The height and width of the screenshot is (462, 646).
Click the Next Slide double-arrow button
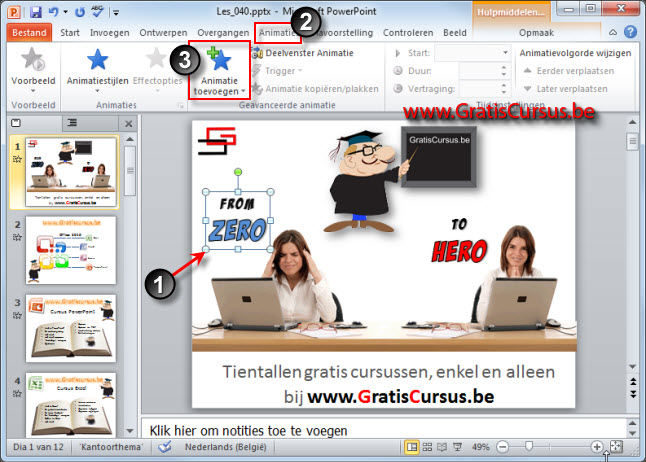pyautogui.click(x=633, y=394)
